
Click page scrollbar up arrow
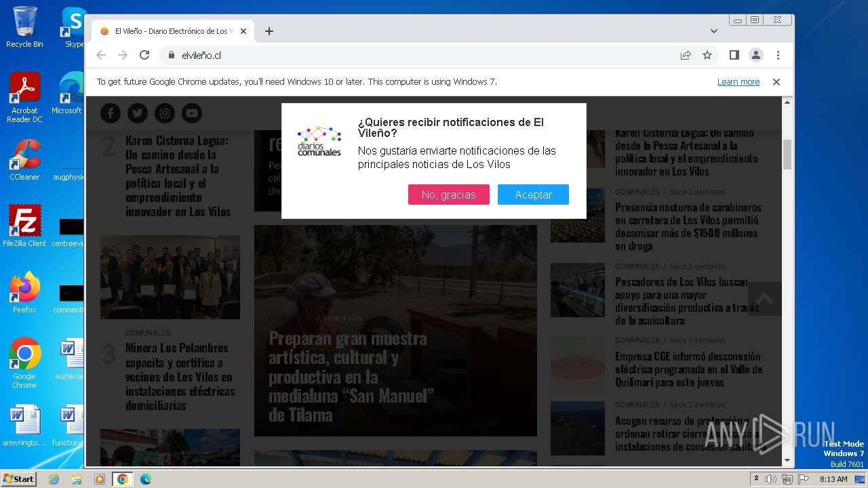pyautogui.click(x=787, y=102)
